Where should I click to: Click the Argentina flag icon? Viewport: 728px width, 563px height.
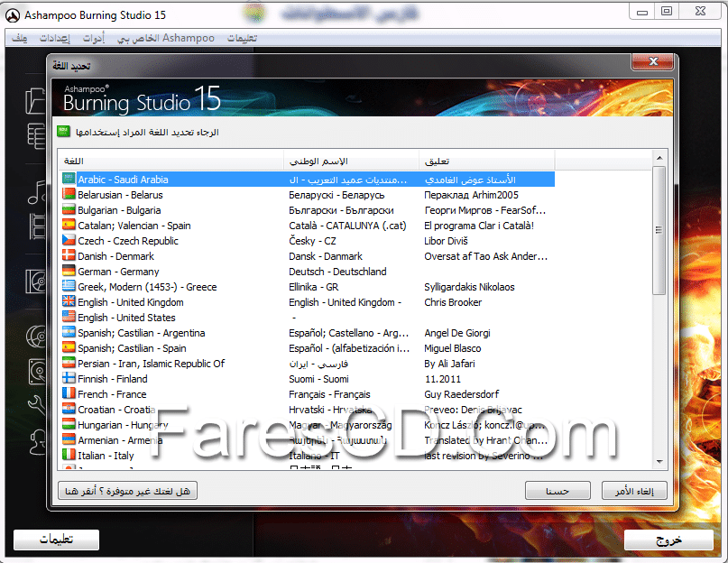pyautogui.click(x=69, y=332)
